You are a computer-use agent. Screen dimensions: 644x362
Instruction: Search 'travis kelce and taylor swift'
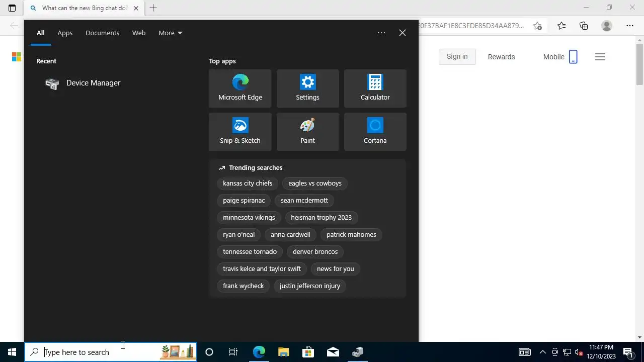tap(262, 268)
